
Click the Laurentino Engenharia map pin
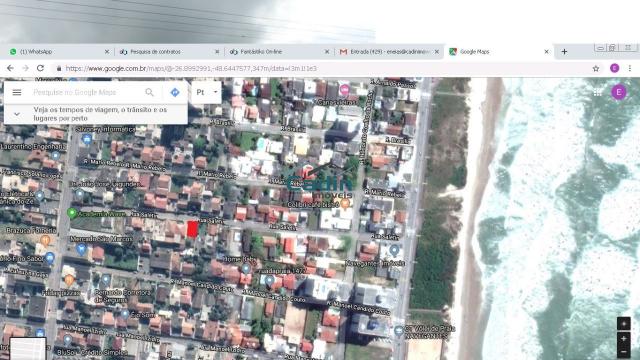click(x=56, y=156)
